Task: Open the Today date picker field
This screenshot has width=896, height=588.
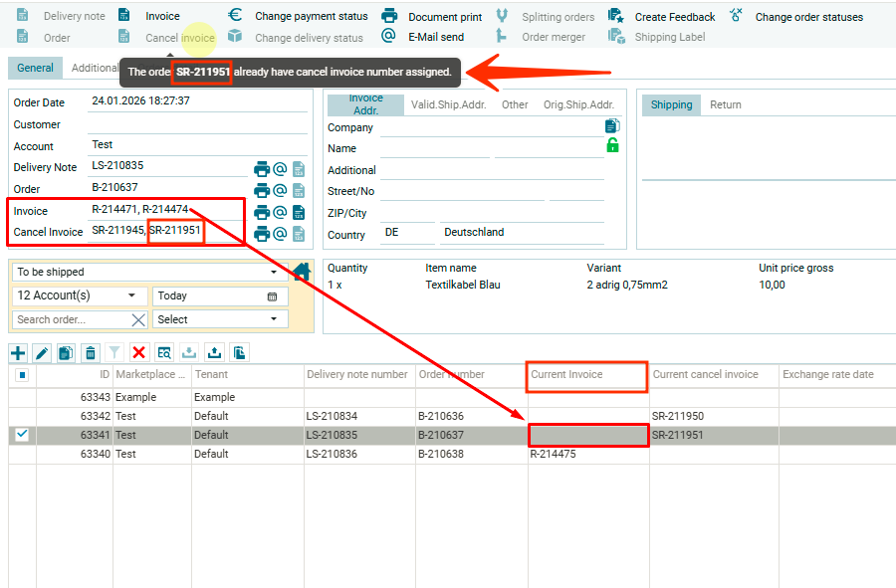Action: pyautogui.click(x=220, y=295)
